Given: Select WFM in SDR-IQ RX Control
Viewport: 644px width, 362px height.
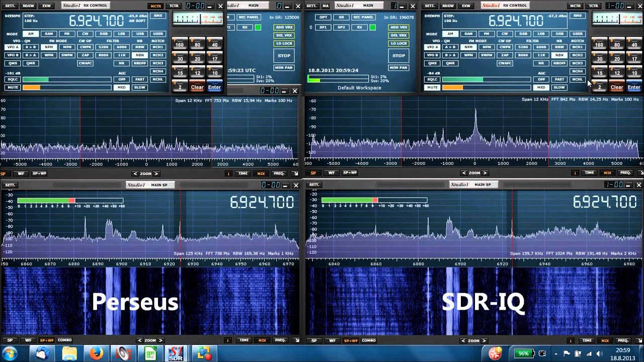Looking at the screenshot, I should [468, 55].
